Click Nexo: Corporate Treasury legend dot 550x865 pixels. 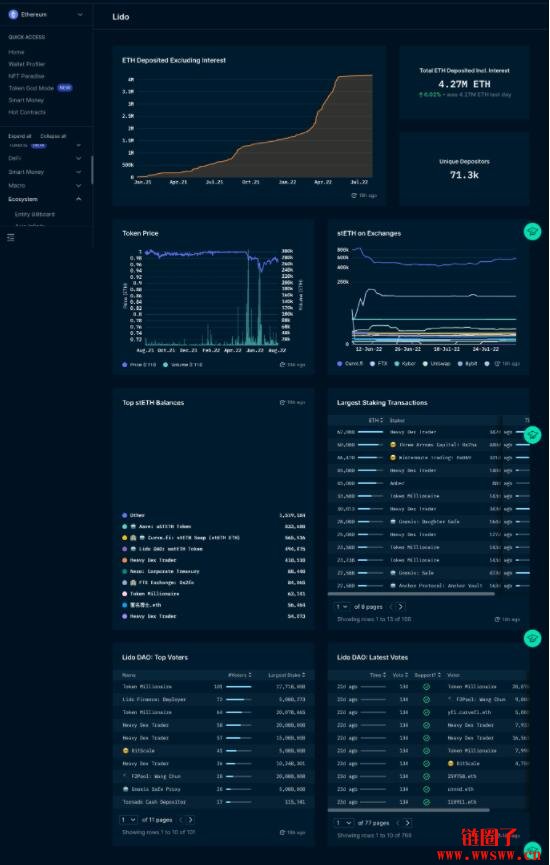(x=125, y=571)
